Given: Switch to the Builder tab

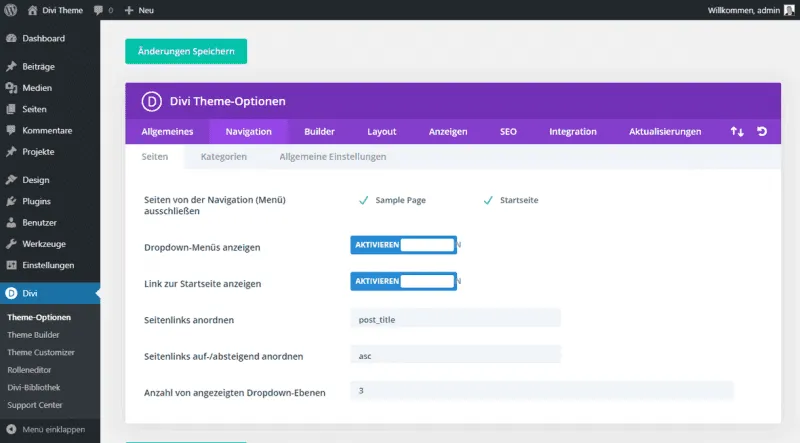Looking at the screenshot, I should (319, 132).
